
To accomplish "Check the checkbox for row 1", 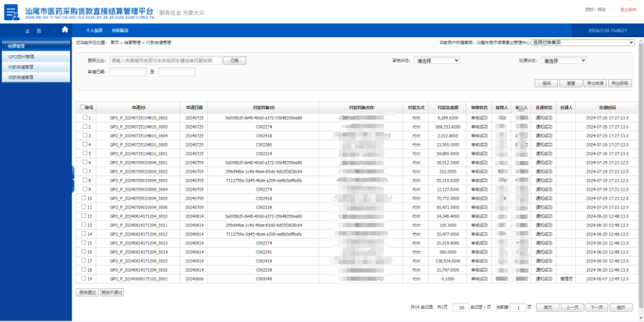I will pyautogui.click(x=84, y=117).
